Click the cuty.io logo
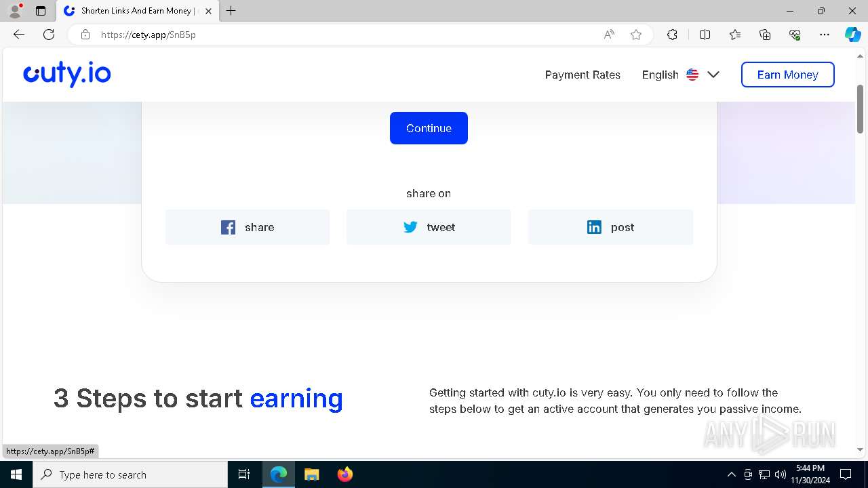 click(67, 74)
